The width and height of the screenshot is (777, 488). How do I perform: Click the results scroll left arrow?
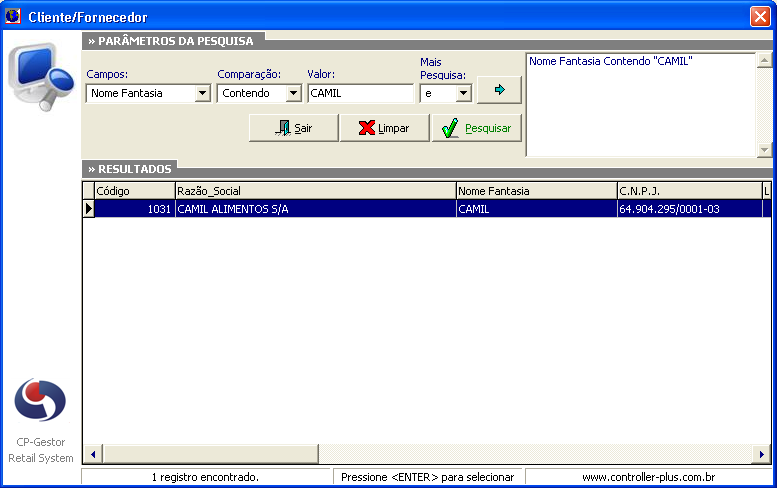(x=93, y=454)
